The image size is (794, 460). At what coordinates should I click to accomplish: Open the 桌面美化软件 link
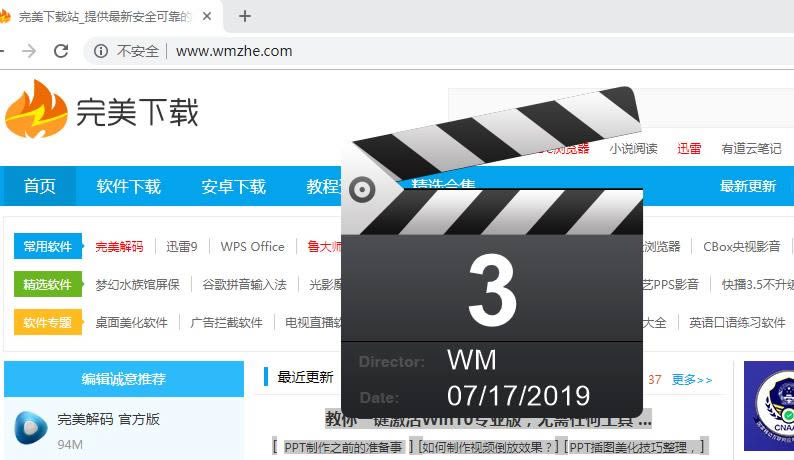131,322
